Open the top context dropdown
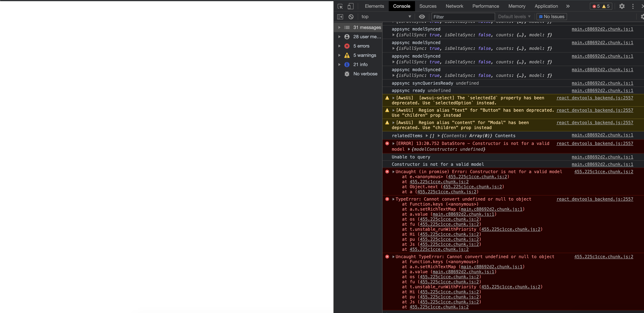Screen dimensions: 644x313 pos(386,17)
